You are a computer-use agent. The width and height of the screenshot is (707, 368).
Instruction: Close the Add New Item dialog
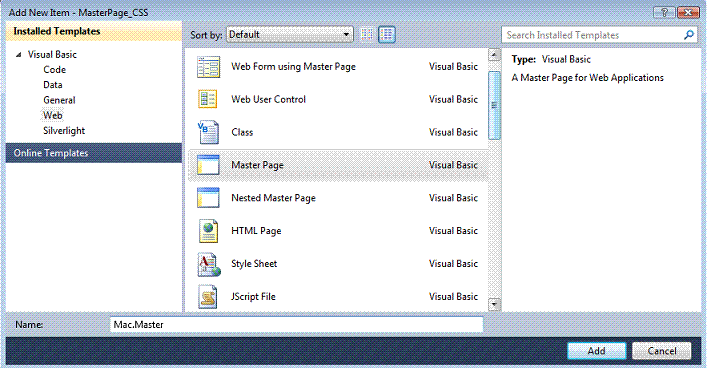tap(689, 13)
